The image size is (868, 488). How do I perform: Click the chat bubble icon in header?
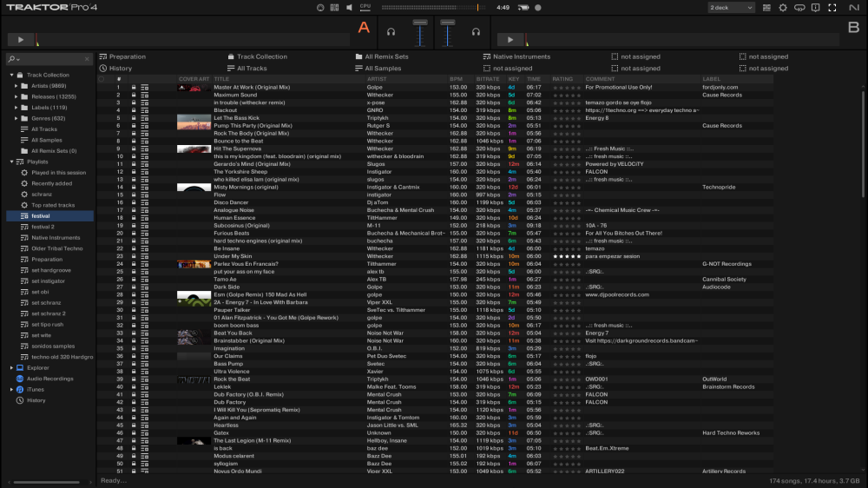[799, 8]
